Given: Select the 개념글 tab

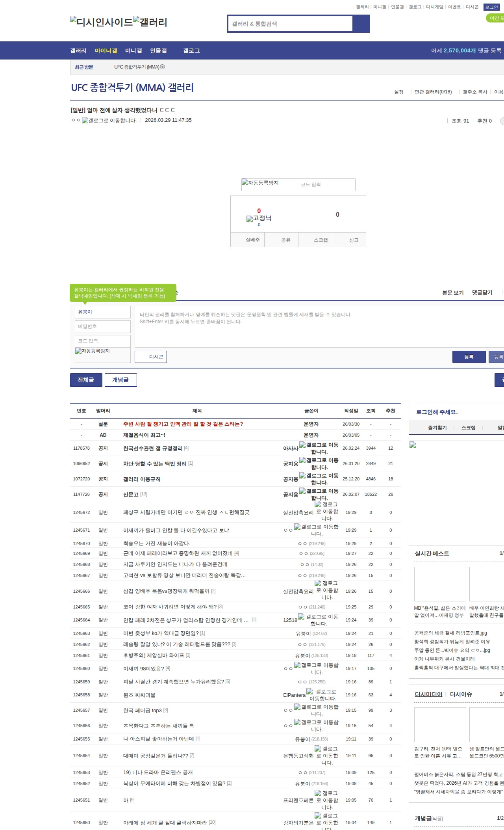Looking at the screenshot, I should pyautogui.click(x=120, y=380).
